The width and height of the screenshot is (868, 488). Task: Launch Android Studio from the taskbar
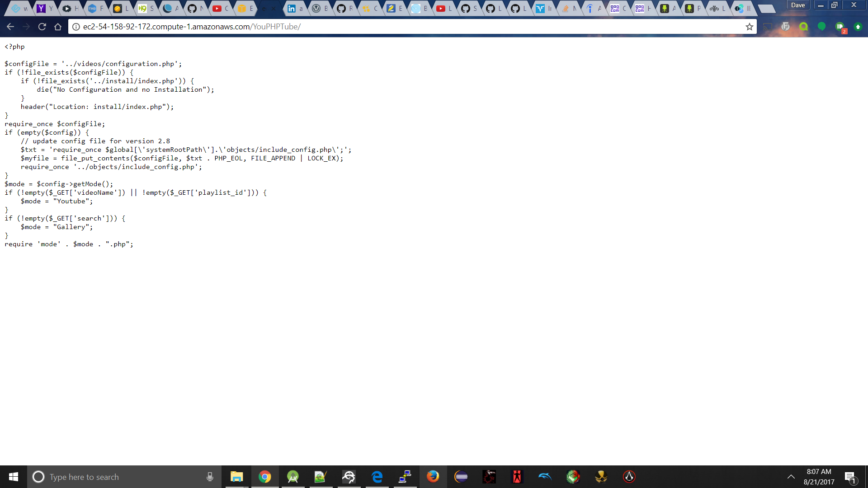tap(293, 477)
